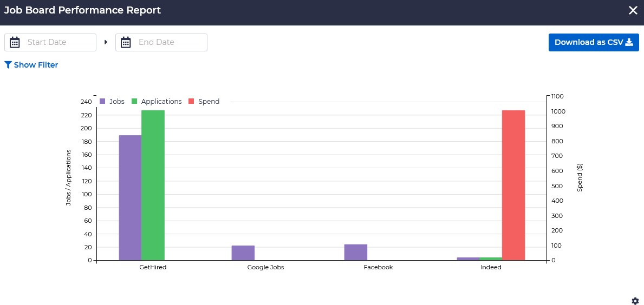Close the Job Board Performance Report

pyautogui.click(x=633, y=10)
